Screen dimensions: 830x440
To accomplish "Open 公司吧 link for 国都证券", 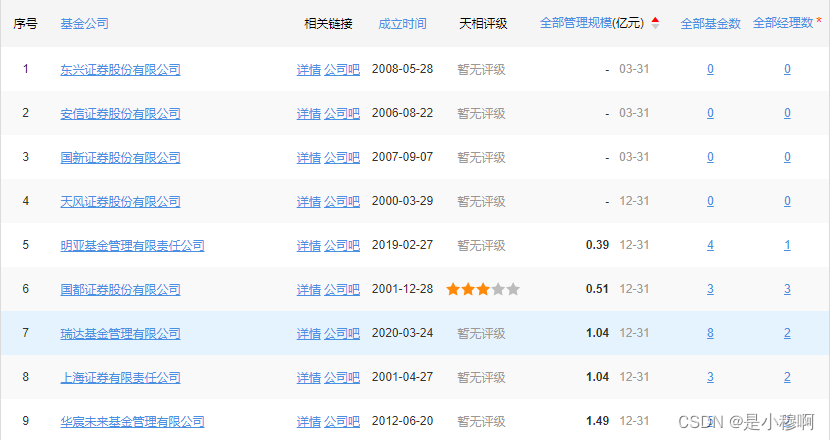I will tap(342, 289).
